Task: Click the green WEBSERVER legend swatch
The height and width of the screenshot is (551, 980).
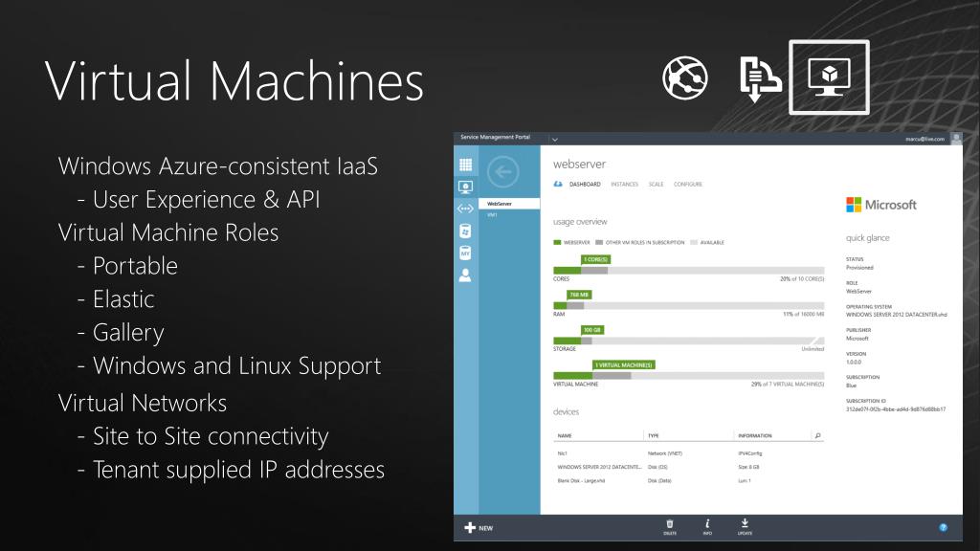Action: [x=557, y=242]
